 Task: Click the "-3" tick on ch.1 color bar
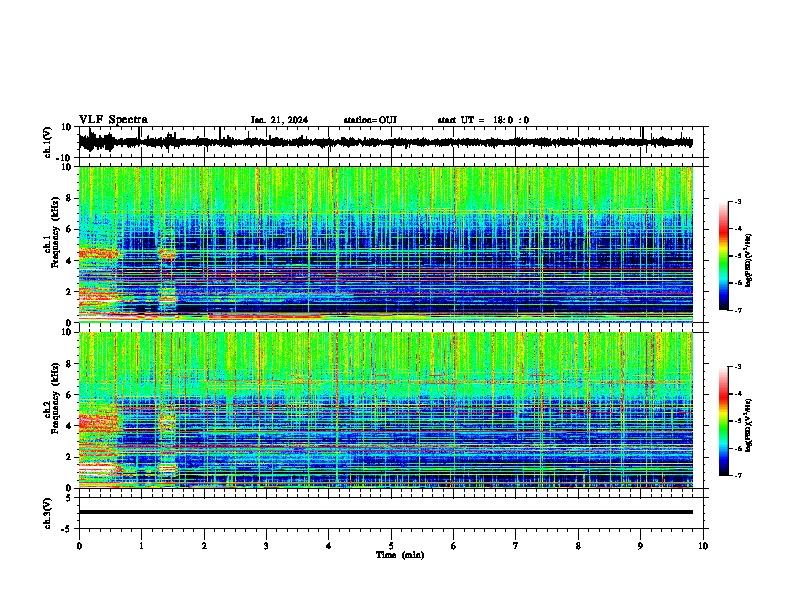pos(738,201)
